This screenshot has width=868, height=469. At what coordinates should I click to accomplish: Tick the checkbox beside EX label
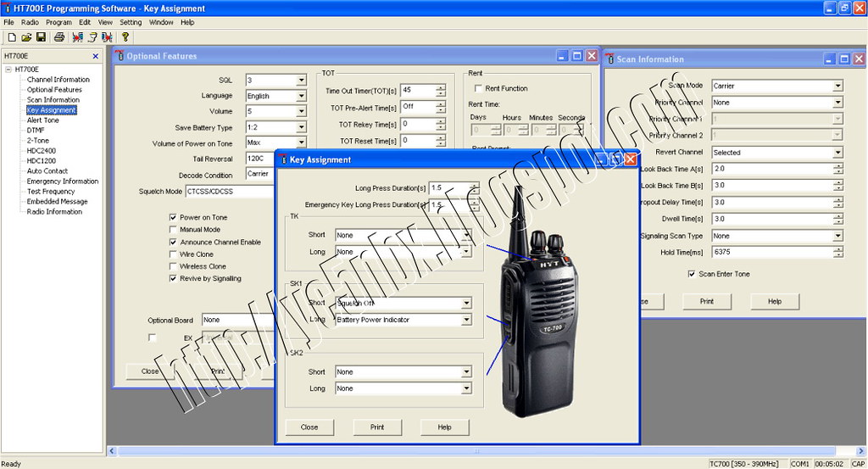pyautogui.click(x=153, y=338)
